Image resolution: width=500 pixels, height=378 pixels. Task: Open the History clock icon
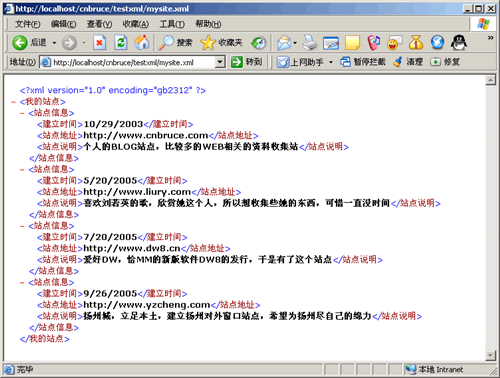coord(259,43)
